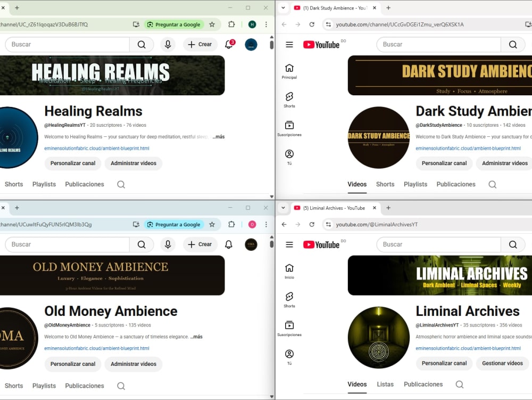
Task: Open Shorts in Dark Study Ambience sidebar
Action: tap(289, 100)
